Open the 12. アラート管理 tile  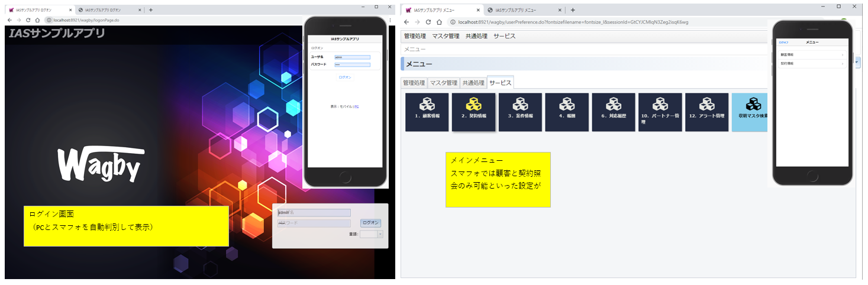(707, 112)
